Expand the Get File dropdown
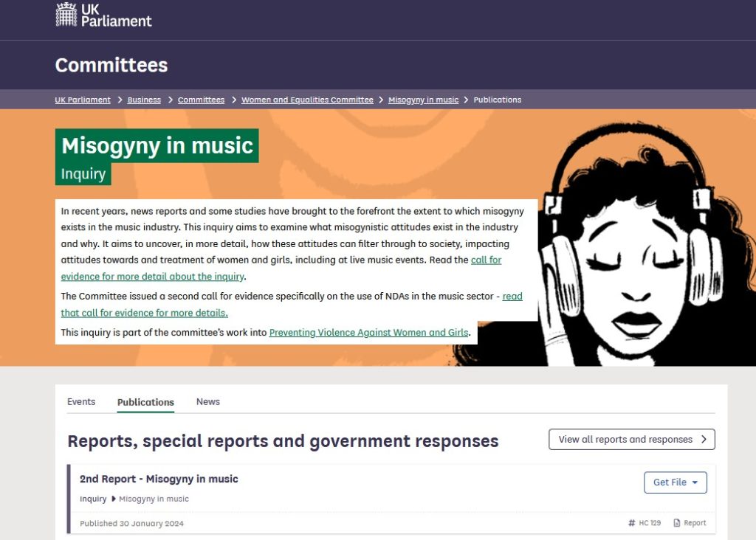The width and height of the screenshot is (756, 540). (675, 482)
